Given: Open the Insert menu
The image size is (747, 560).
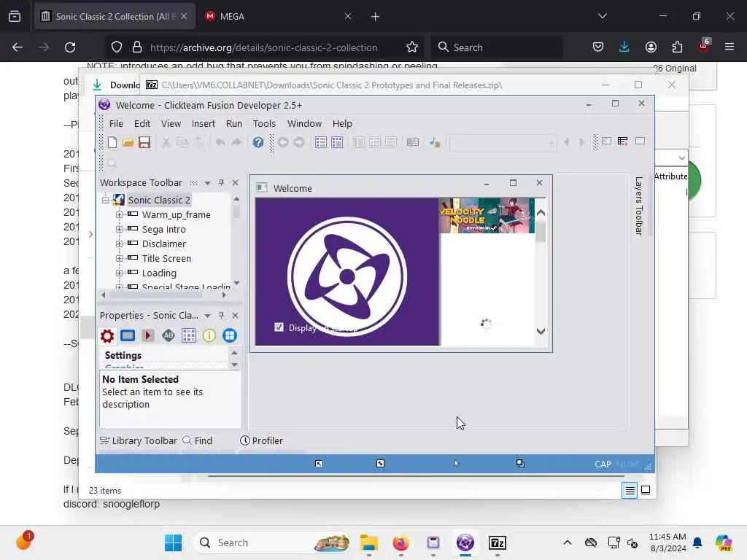Looking at the screenshot, I should click(x=203, y=123).
